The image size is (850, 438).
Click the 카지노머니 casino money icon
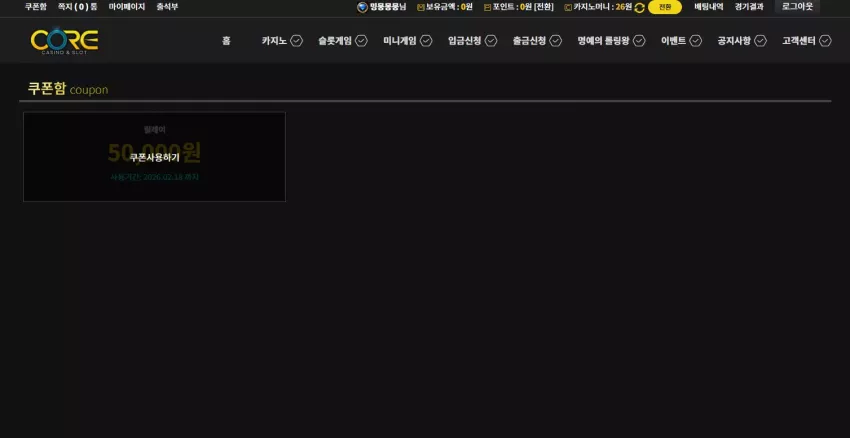click(x=568, y=8)
